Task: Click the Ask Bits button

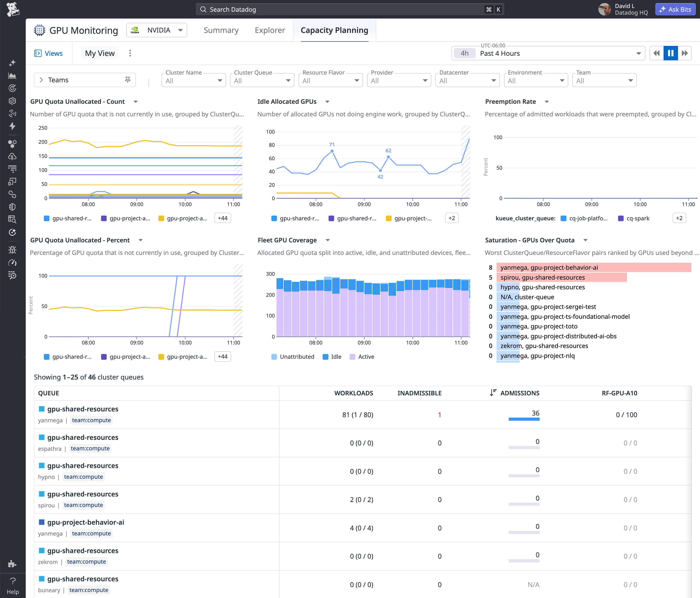Action: [x=675, y=9]
